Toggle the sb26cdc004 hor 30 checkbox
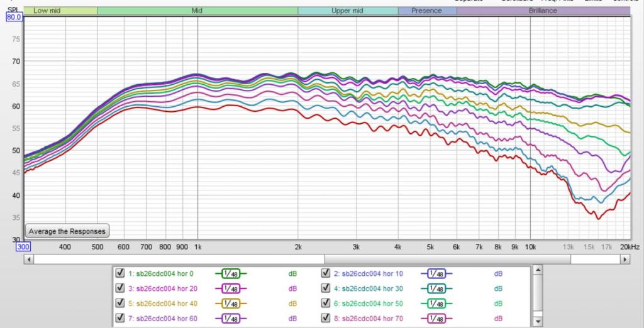Screen dimensions: 644x328 coord(326,288)
